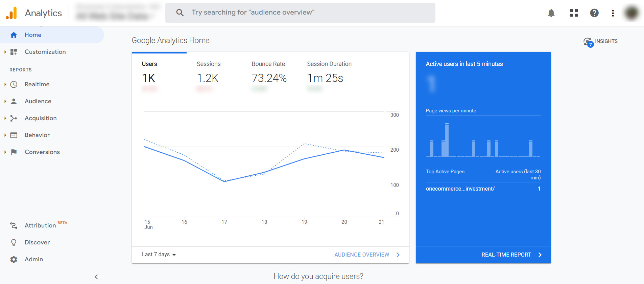Click the 17 date label on chart axis

click(x=224, y=222)
